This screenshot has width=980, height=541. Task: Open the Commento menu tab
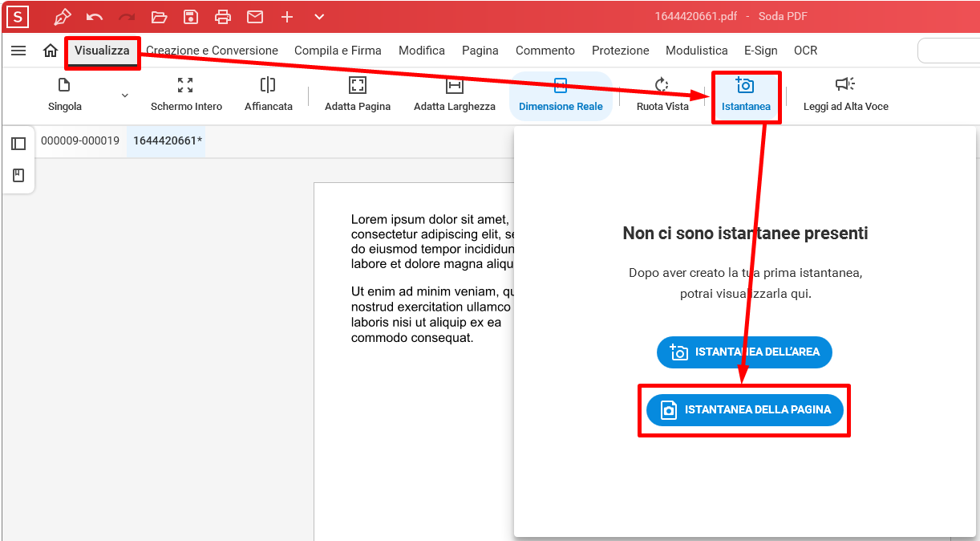pyautogui.click(x=545, y=51)
